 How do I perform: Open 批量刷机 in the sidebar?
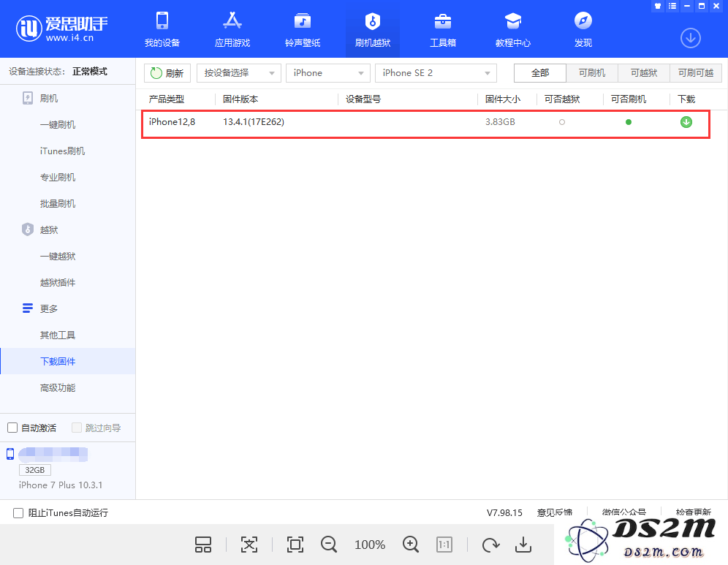coord(58,203)
